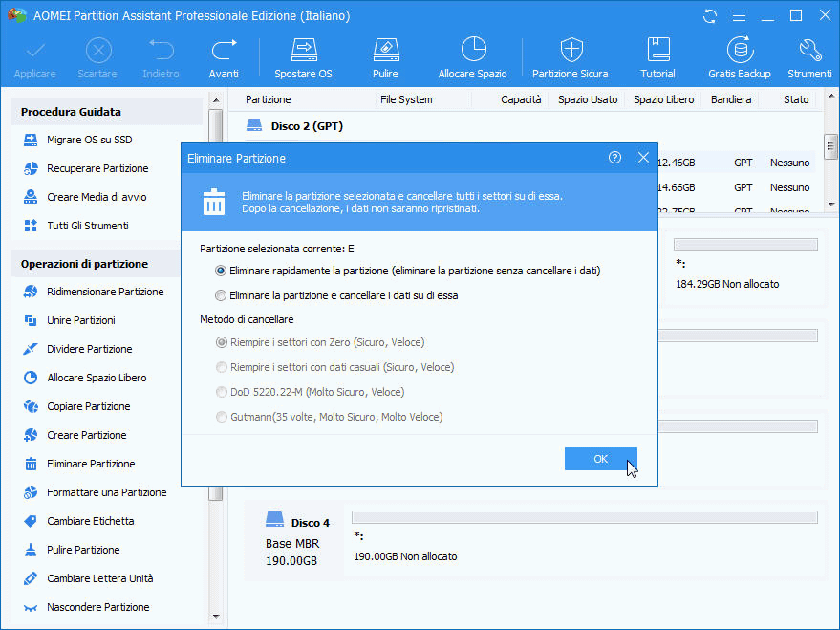This screenshot has width=840, height=630.
Task: Select Creare Partizione operation
Action: tap(75, 435)
